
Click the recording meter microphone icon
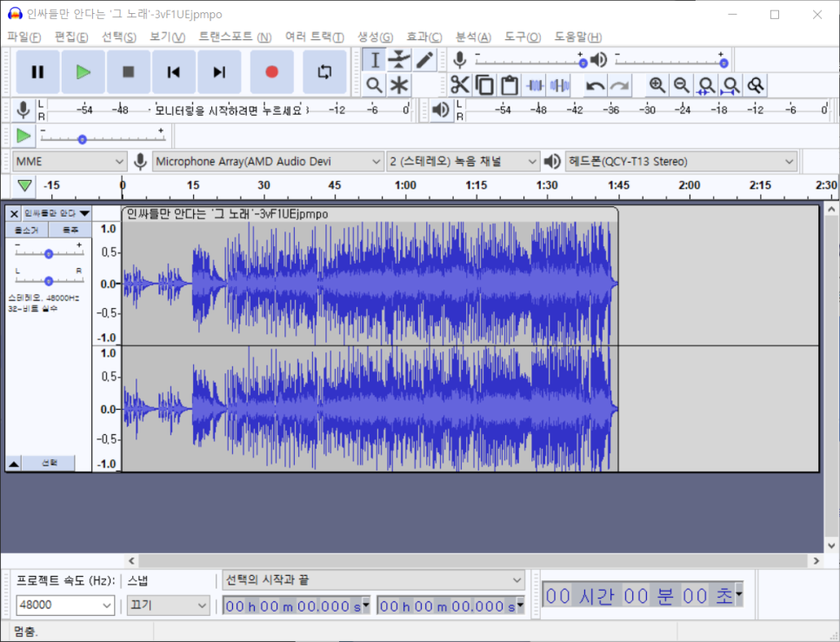(x=23, y=110)
